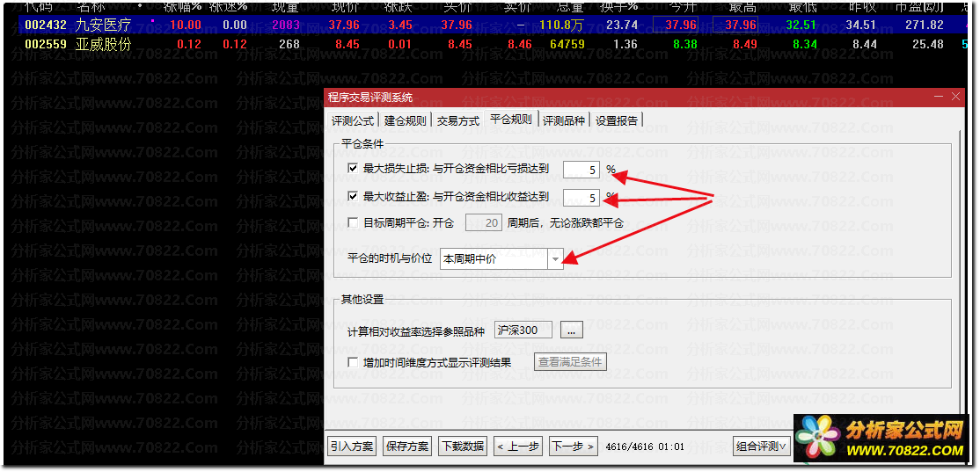980x472 pixels.
Task: Proceed with 下一步 > button
Action: click(573, 447)
